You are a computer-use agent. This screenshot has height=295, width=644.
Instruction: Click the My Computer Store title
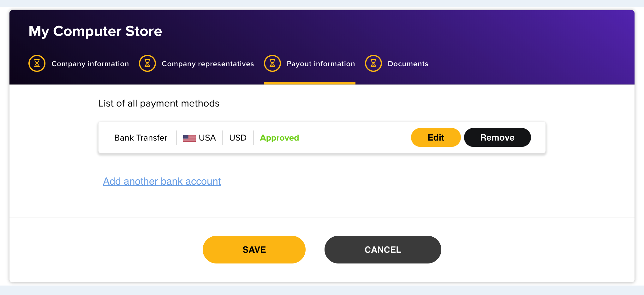click(95, 31)
